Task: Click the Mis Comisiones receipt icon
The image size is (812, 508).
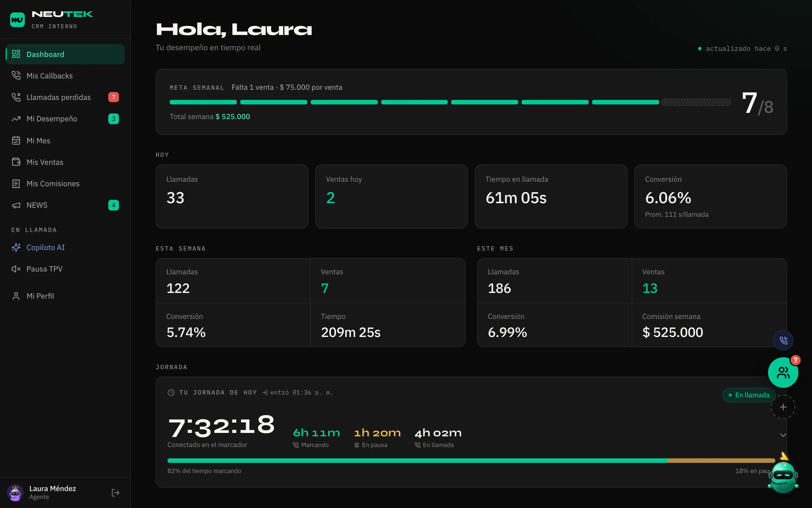Action: 16,183
